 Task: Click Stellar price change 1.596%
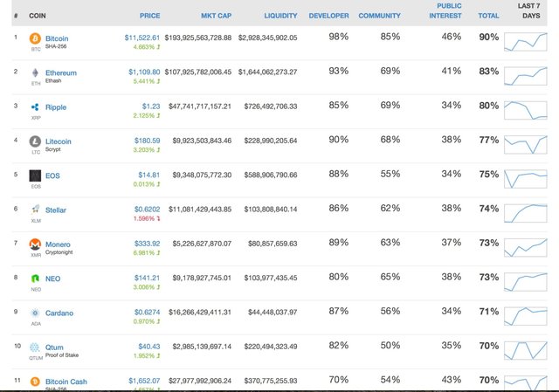point(147,218)
